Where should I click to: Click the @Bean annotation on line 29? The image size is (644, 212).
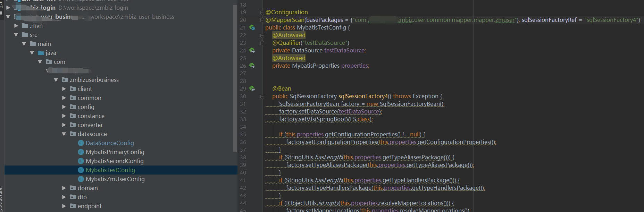pos(282,88)
